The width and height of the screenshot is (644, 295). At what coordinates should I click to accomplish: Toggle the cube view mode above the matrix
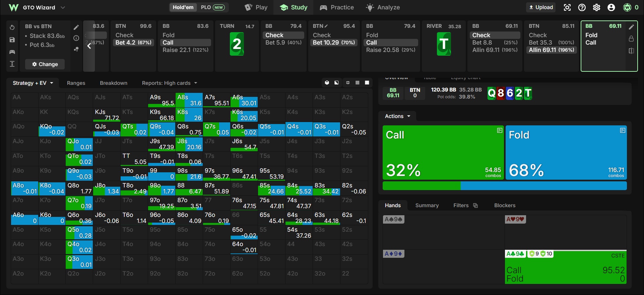(x=327, y=83)
